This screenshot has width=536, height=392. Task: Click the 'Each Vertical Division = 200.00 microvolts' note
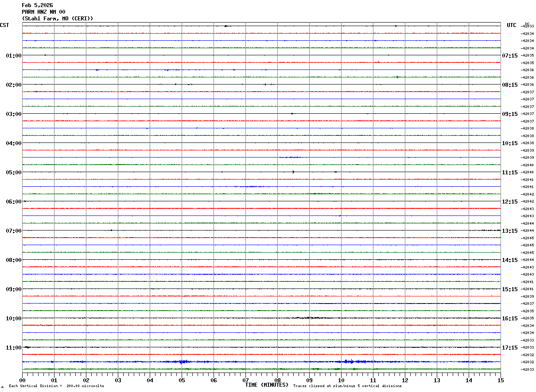[56, 386]
